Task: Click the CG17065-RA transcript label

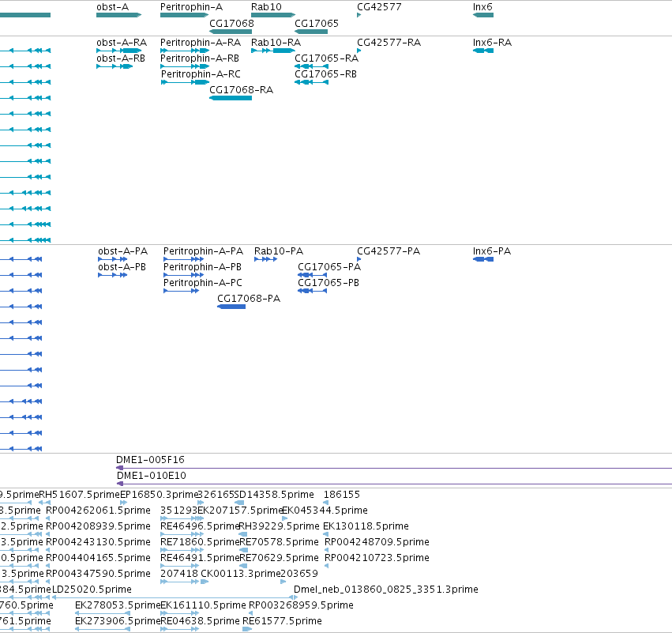Action: click(327, 58)
